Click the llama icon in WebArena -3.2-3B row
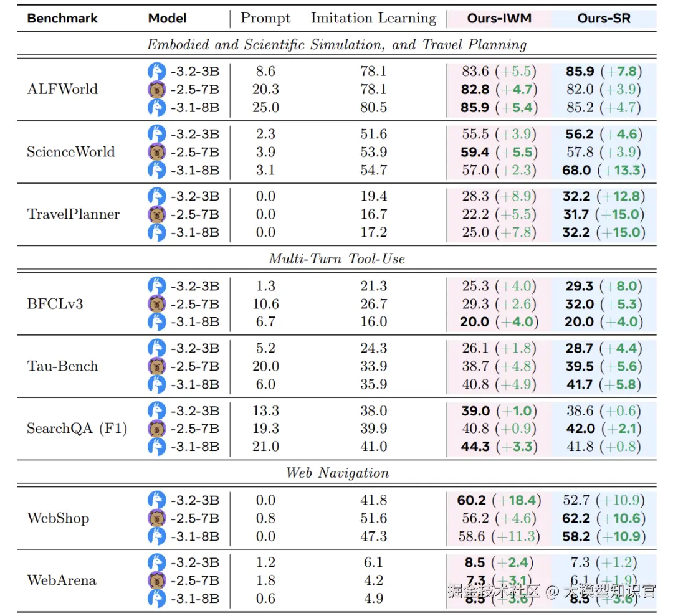 156,562
